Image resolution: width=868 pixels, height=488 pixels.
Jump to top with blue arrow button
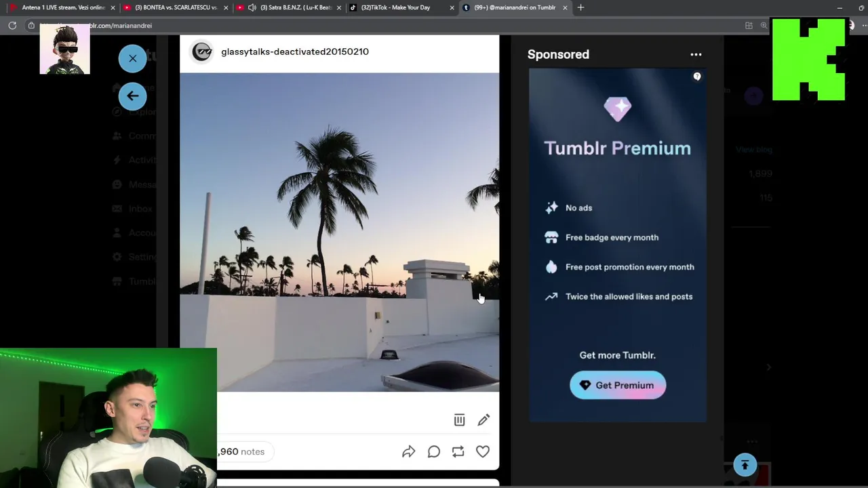point(745,465)
